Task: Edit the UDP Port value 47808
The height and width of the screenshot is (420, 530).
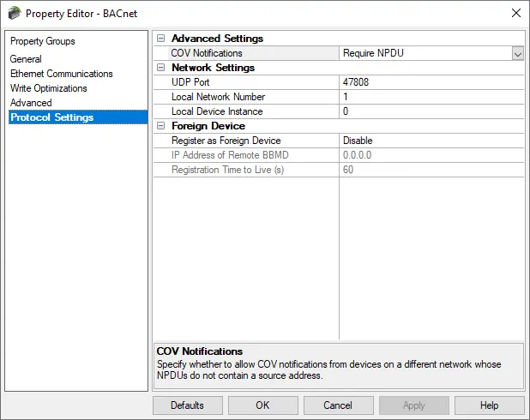Action: point(431,82)
